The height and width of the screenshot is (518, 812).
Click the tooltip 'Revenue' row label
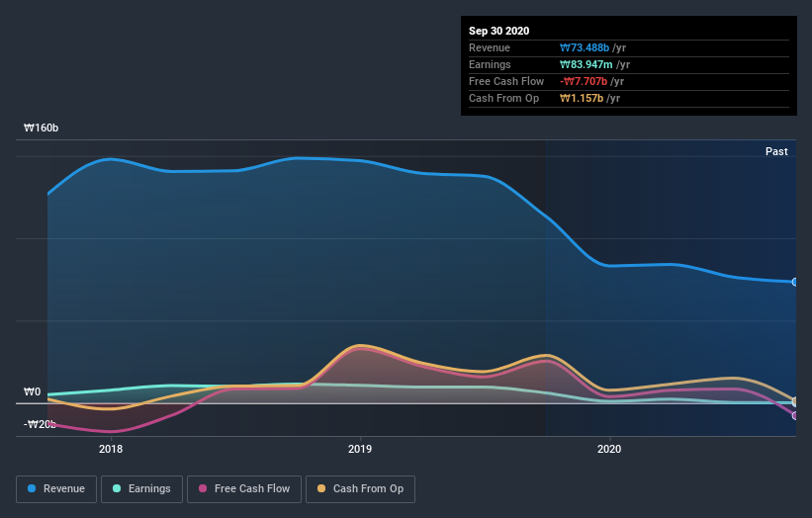pyautogui.click(x=490, y=47)
